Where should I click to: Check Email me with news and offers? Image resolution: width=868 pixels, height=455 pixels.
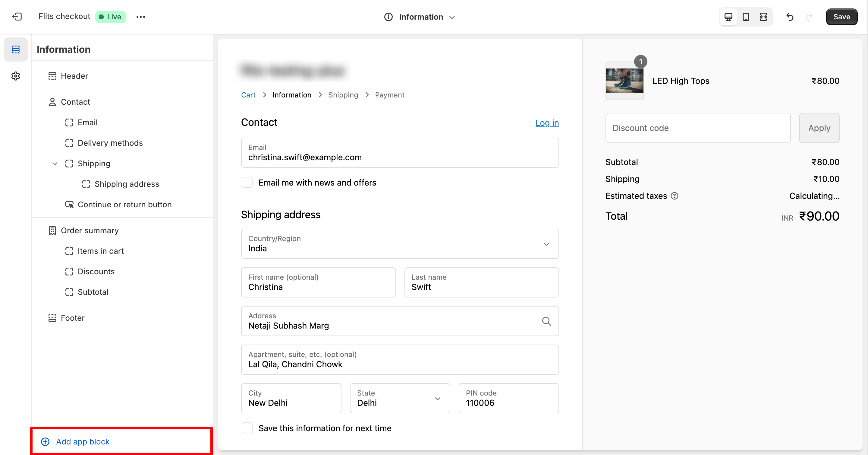tap(247, 183)
